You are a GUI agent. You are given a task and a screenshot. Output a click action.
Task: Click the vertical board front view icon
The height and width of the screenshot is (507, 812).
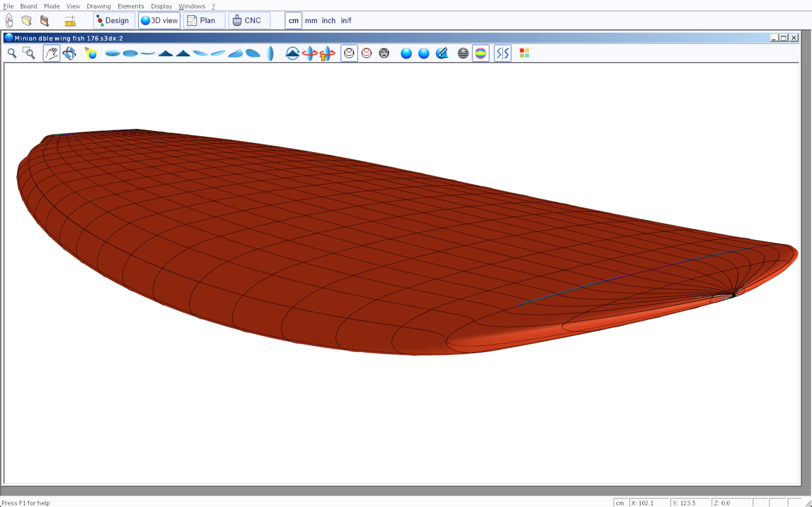click(270, 53)
